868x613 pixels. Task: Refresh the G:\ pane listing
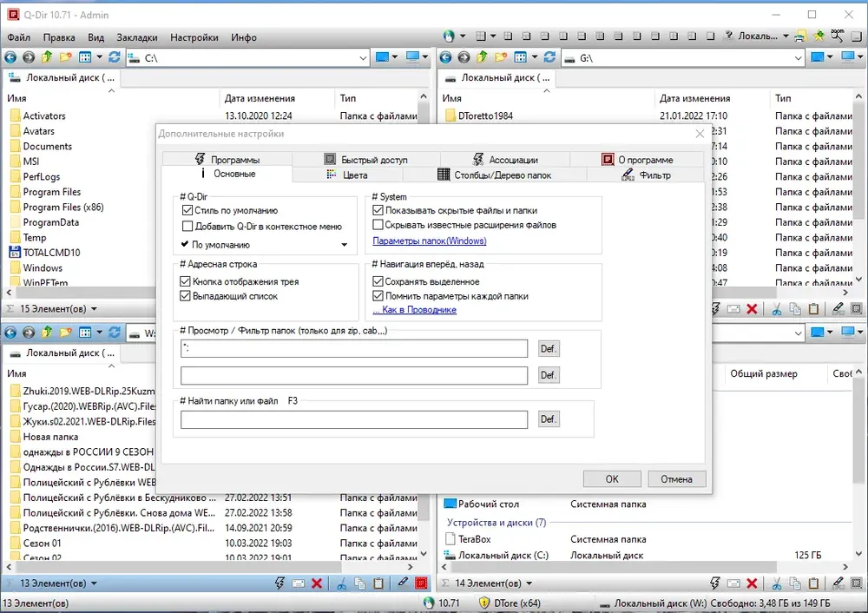549,57
